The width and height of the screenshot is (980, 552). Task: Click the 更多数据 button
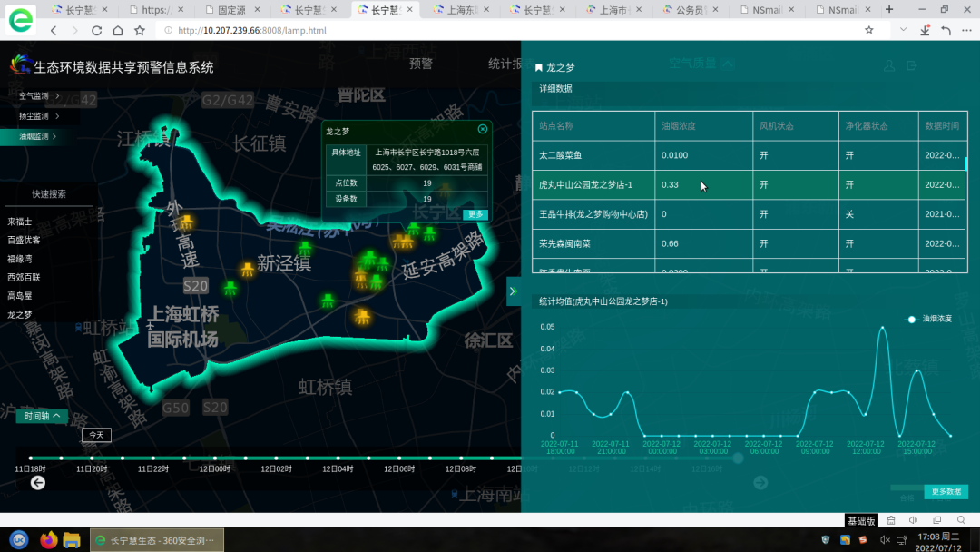click(946, 491)
